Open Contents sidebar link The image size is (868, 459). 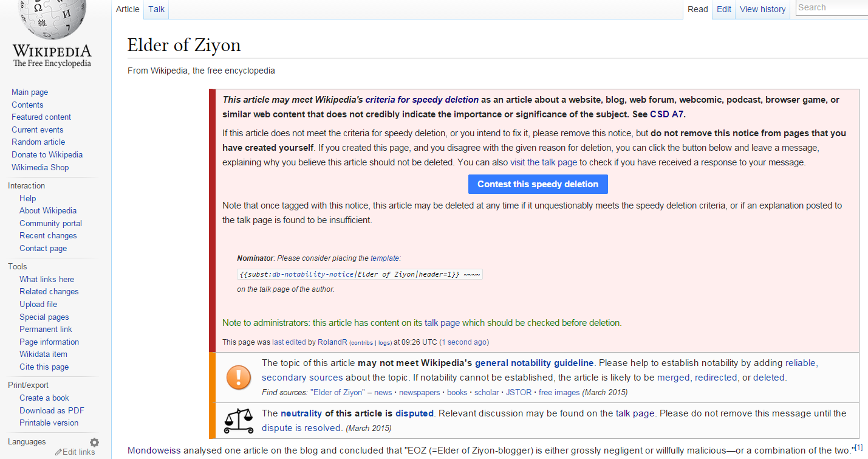click(27, 105)
